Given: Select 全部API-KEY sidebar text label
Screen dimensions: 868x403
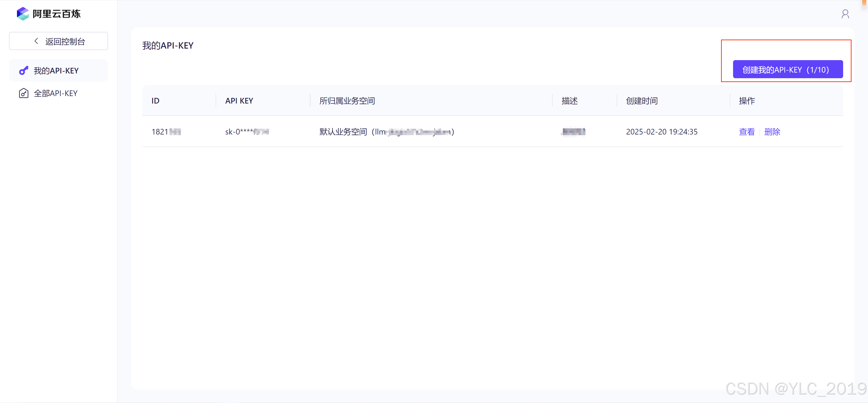Looking at the screenshot, I should pyautogui.click(x=56, y=93).
